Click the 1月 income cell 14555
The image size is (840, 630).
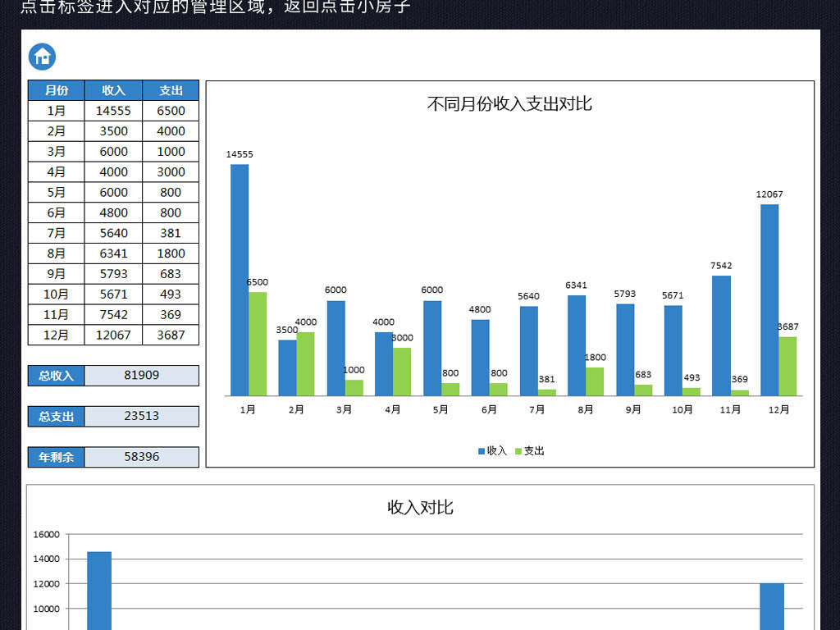(113, 111)
